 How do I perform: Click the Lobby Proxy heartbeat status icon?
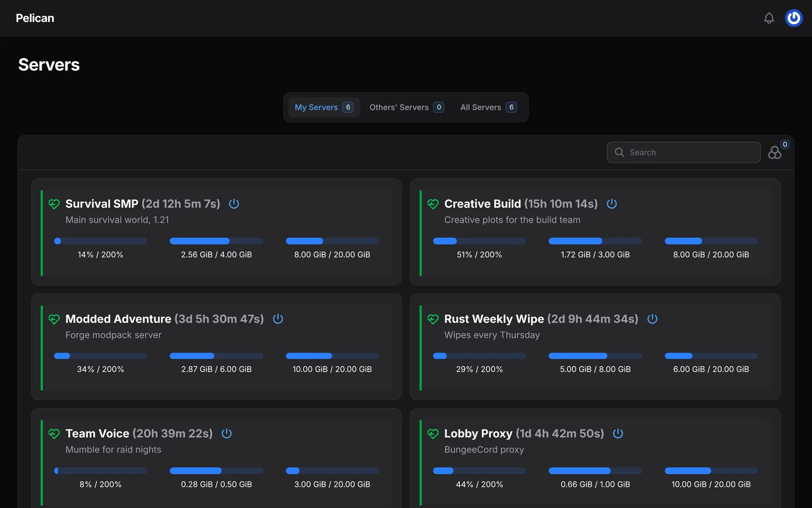pyautogui.click(x=433, y=434)
